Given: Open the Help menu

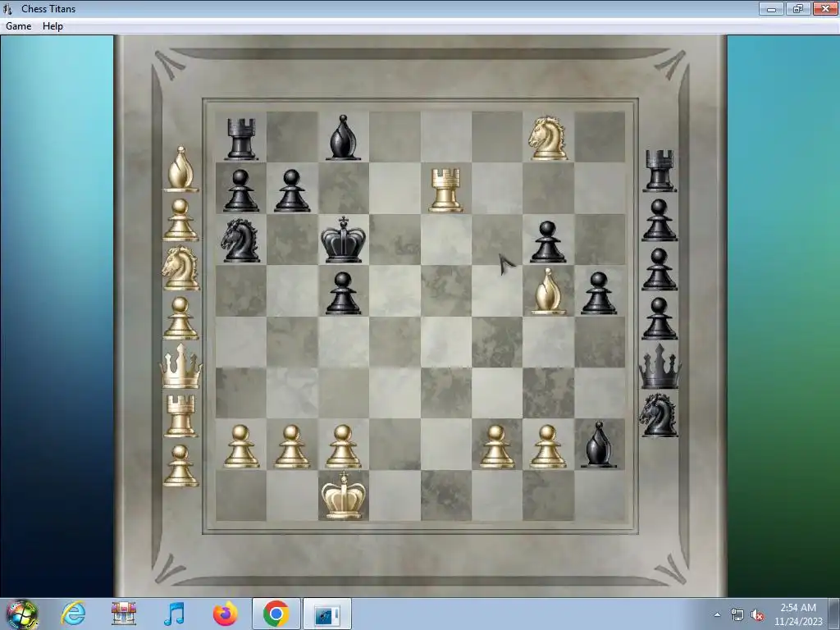Looking at the screenshot, I should coord(52,26).
